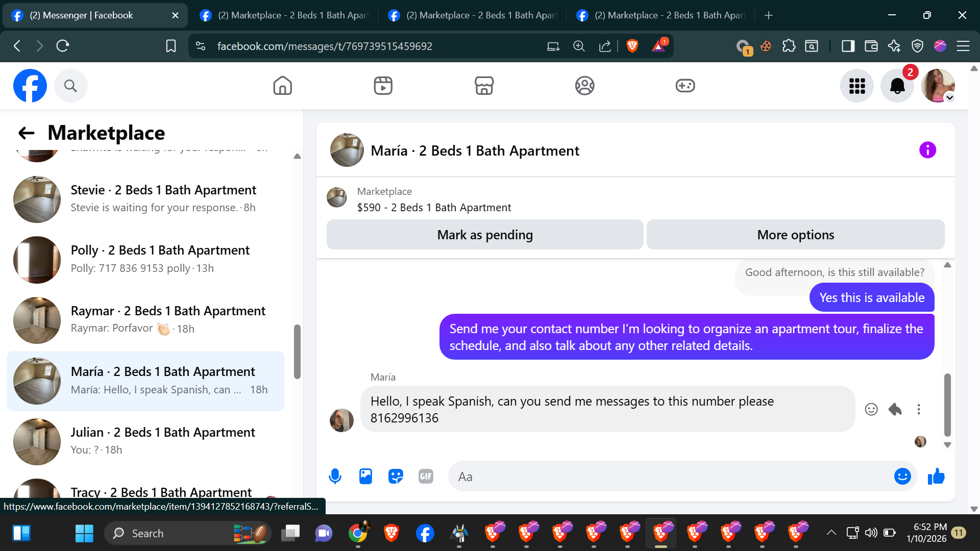This screenshot has width=980, height=551.
Task: Switch to second Marketplace browser tab
Action: (x=473, y=15)
